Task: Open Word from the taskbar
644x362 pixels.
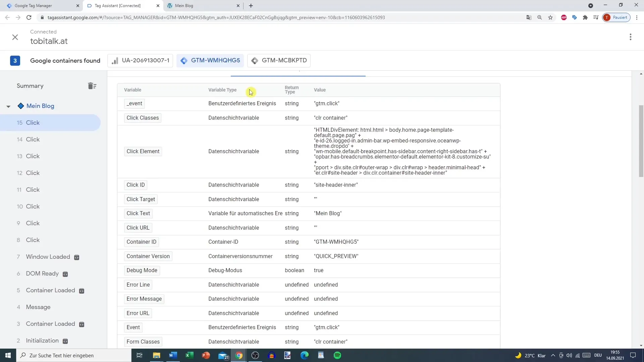Action: click(x=173, y=355)
